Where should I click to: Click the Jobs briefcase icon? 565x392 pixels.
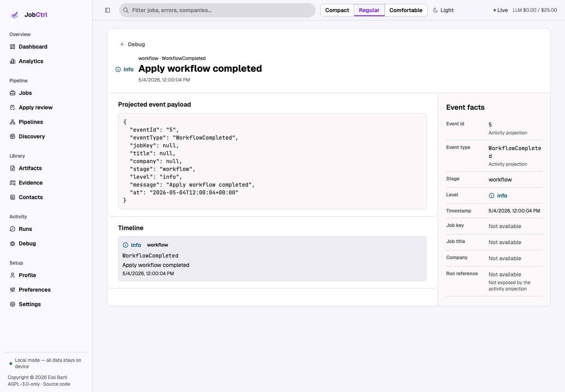click(x=13, y=93)
